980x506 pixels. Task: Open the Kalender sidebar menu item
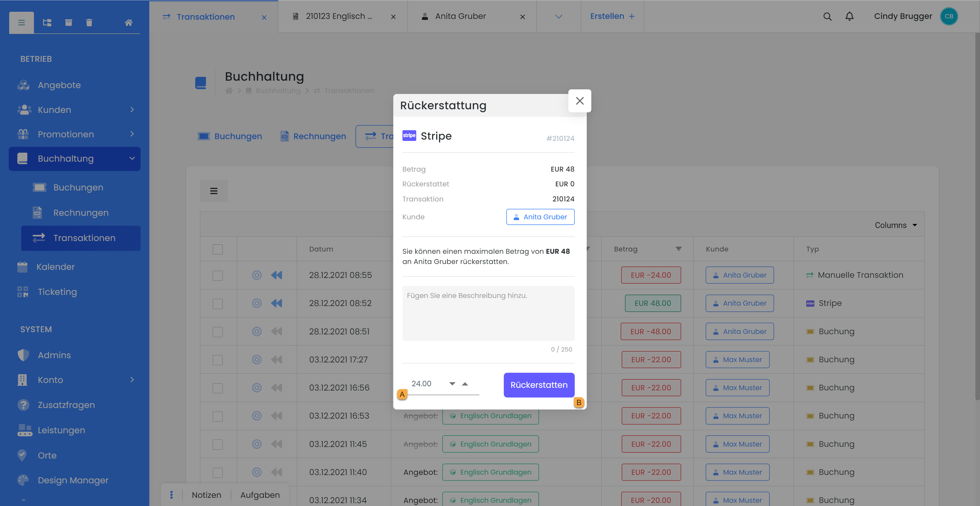click(x=56, y=267)
